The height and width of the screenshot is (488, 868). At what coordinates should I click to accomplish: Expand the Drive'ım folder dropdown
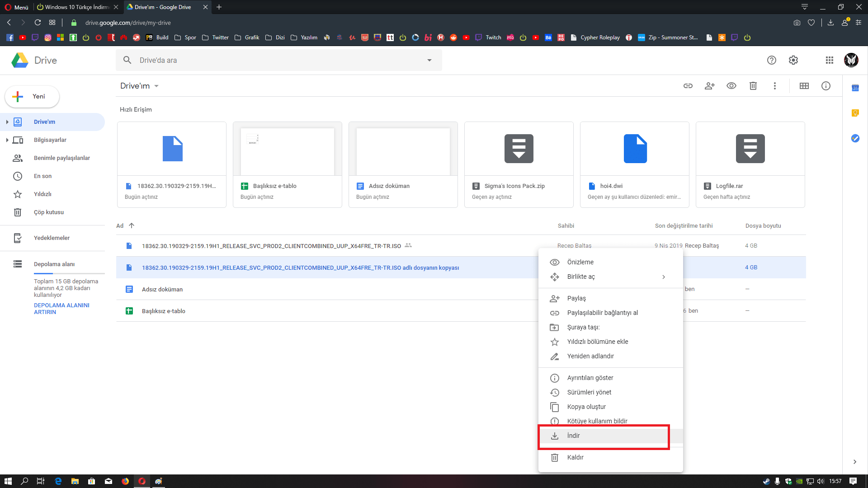(x=156, y=86)
